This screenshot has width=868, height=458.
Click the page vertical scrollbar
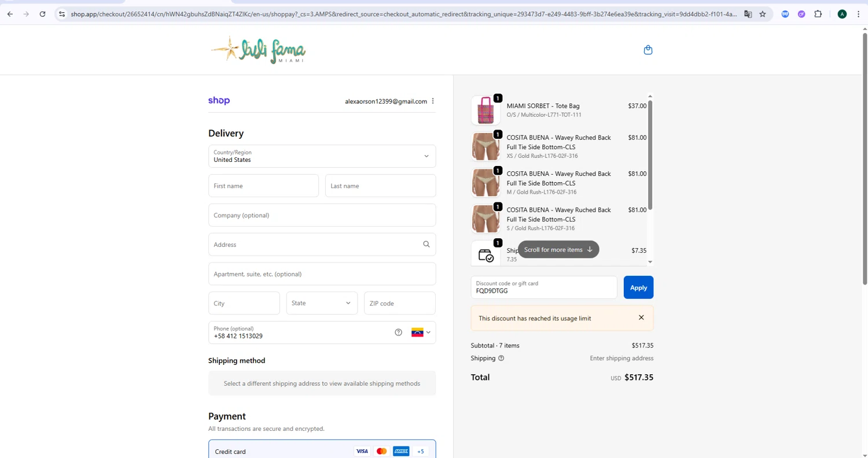pos(865,159)
